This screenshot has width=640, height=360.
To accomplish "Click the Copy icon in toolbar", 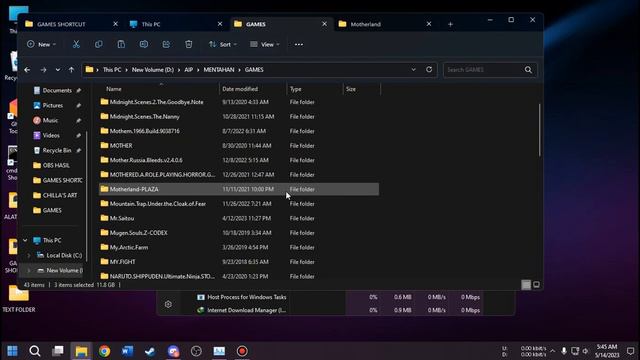I will tap(99, 44).
